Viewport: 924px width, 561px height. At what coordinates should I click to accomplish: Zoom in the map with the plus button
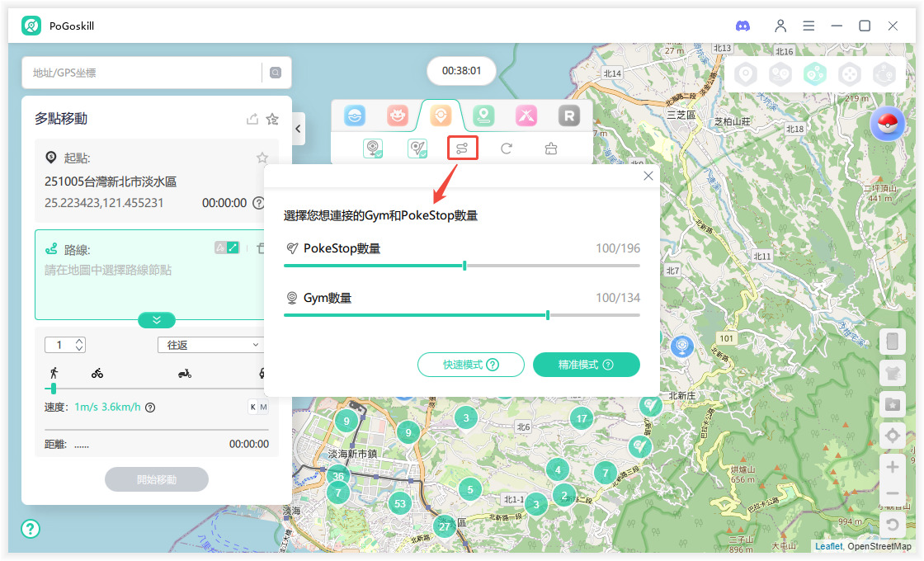[x=892, y=467]
